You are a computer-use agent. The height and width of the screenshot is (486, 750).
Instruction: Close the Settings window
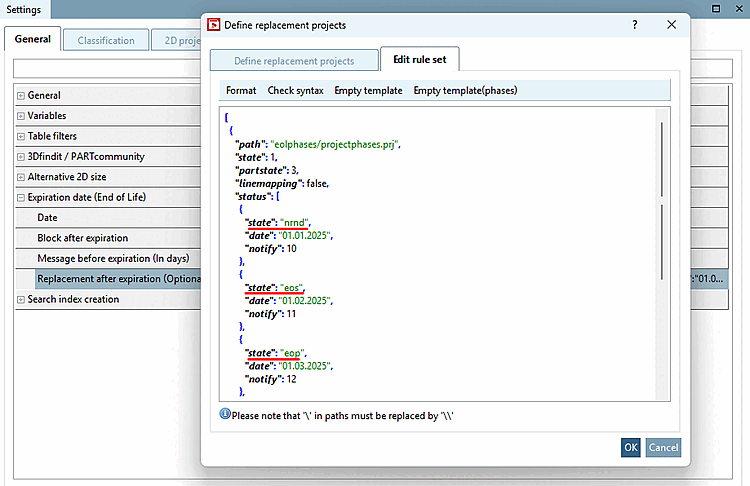739,9
